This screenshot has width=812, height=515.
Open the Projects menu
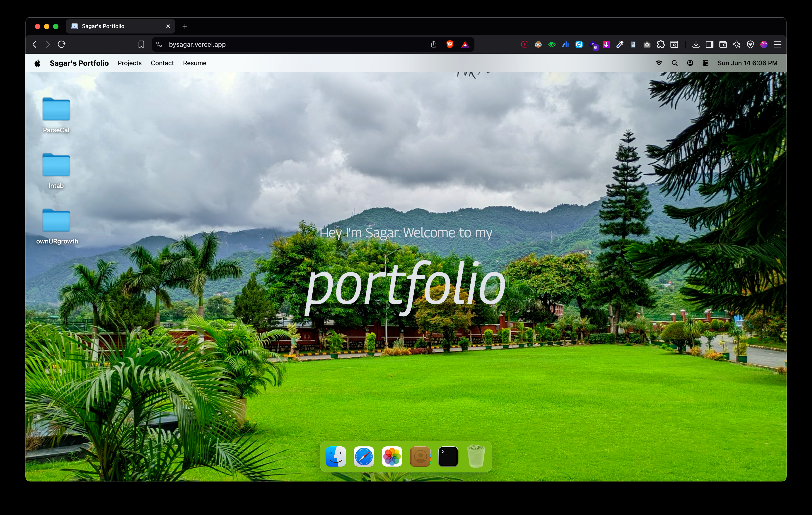click(130, 63)
